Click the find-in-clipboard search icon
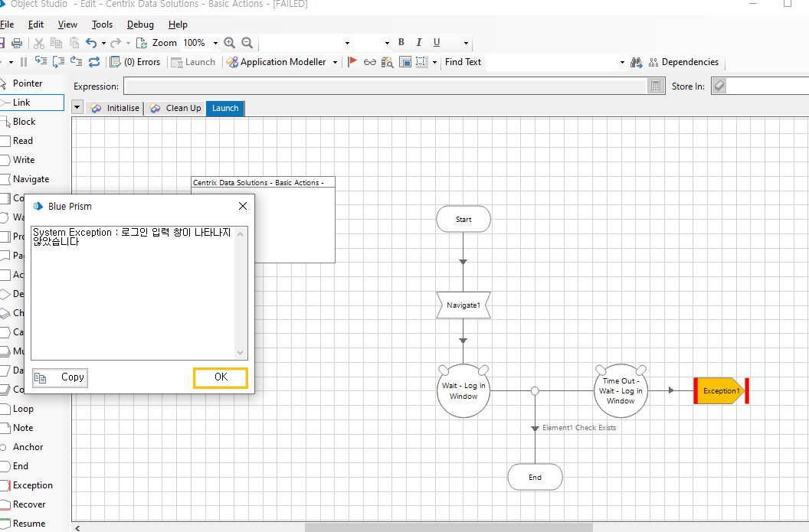Image resolution: width=809 pixels, height=532 pixels. pos(388,62)
